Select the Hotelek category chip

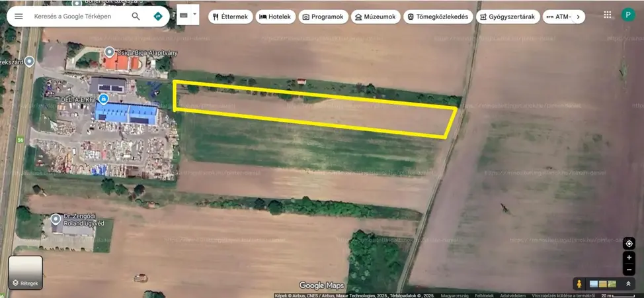click(275, 17)
